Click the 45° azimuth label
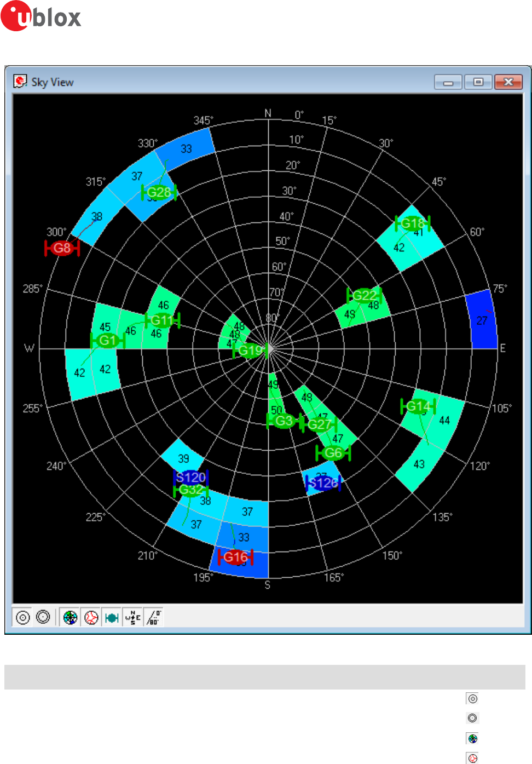 [439, 182]
